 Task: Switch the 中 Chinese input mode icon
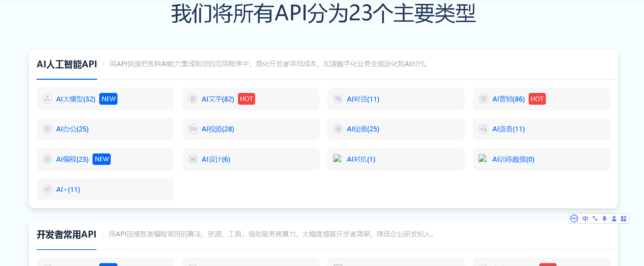[x=585, y=219]
